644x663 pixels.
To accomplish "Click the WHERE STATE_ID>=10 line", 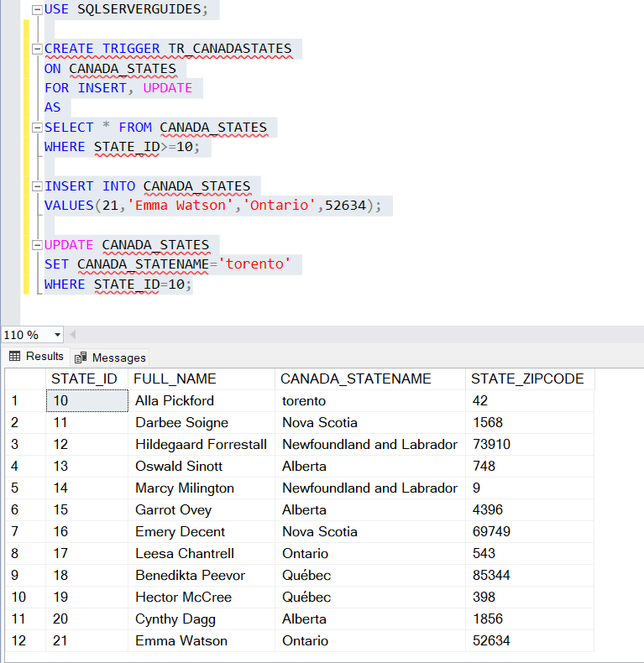I will click(122, 147).
